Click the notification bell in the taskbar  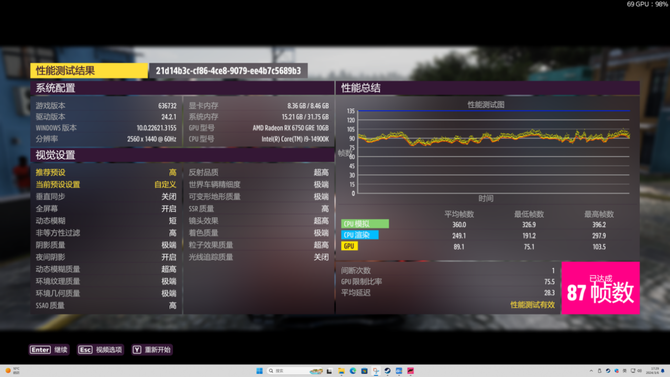pos(663,371)
